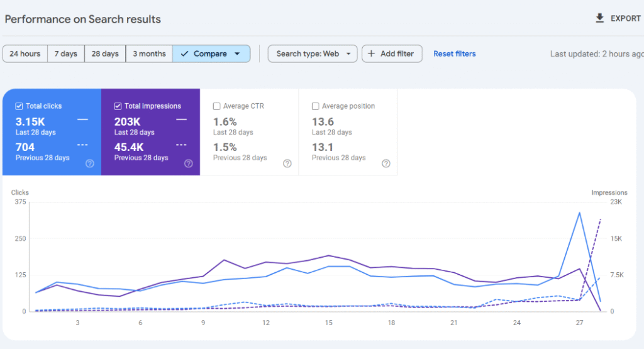Open the Search type: Web dropdown
Image resolution: width=644 pixels, height=349 pixels.
(313, 54)
